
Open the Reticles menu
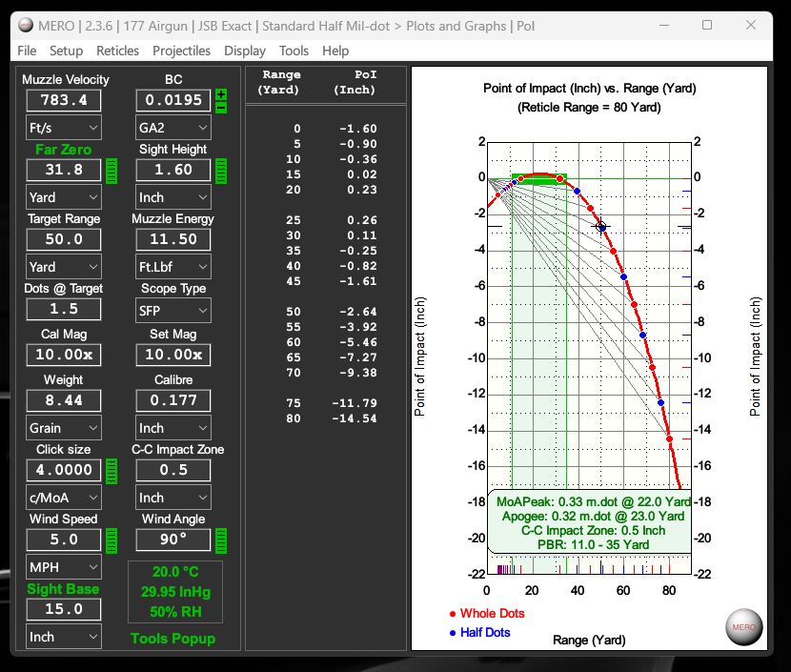(x=117, y=51)
